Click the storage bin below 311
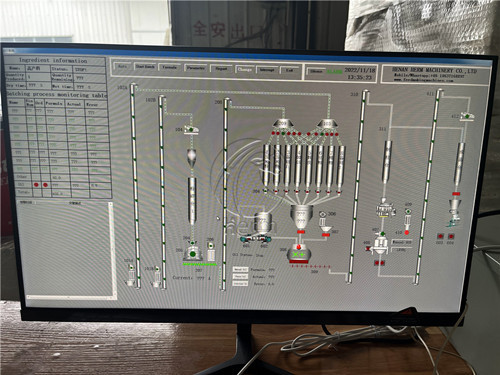Screen dimensions: 500x375 click(x=387, y=162)
